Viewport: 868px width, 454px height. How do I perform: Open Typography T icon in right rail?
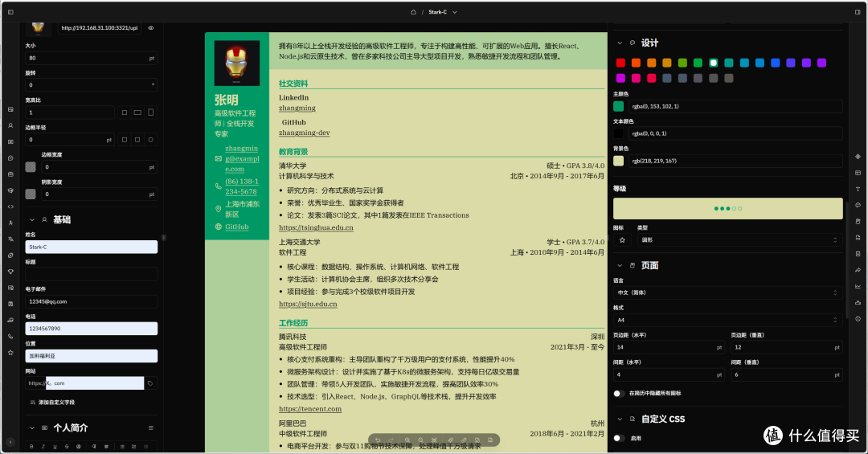[x=858, y=189]
